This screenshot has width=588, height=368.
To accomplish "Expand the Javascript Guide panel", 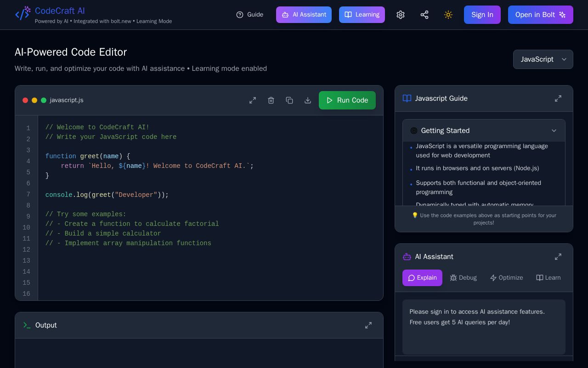I will coord(558,98).
